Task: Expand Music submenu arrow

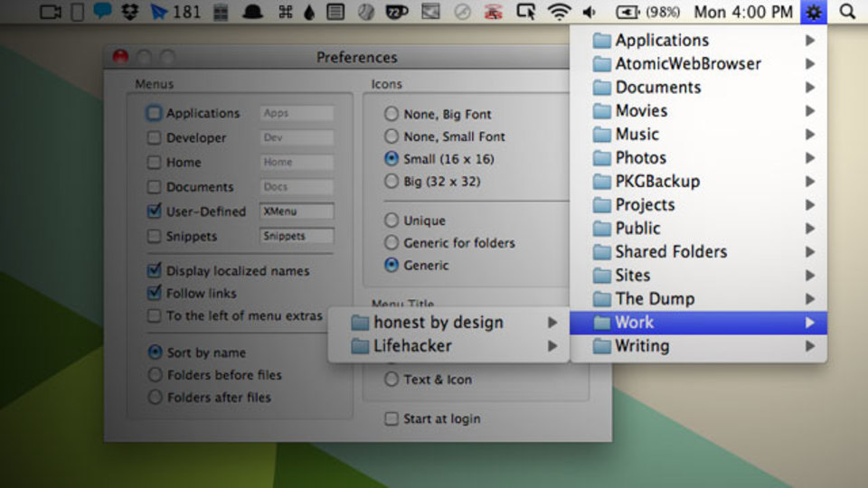Action: click(810, 135)
